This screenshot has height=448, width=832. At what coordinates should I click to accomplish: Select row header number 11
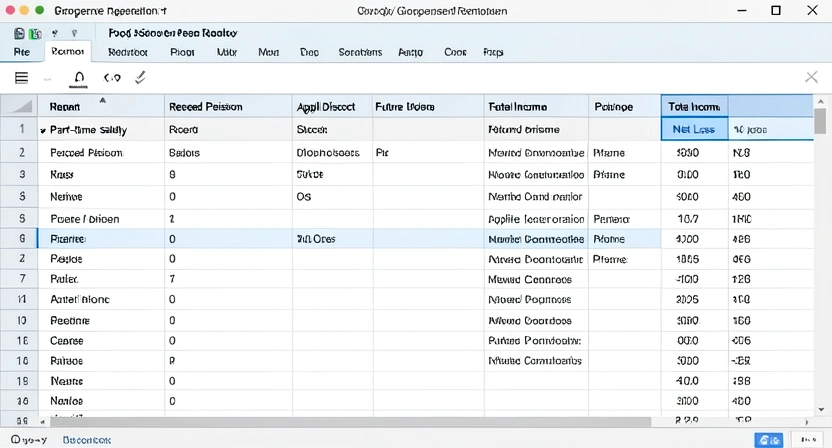19,299
